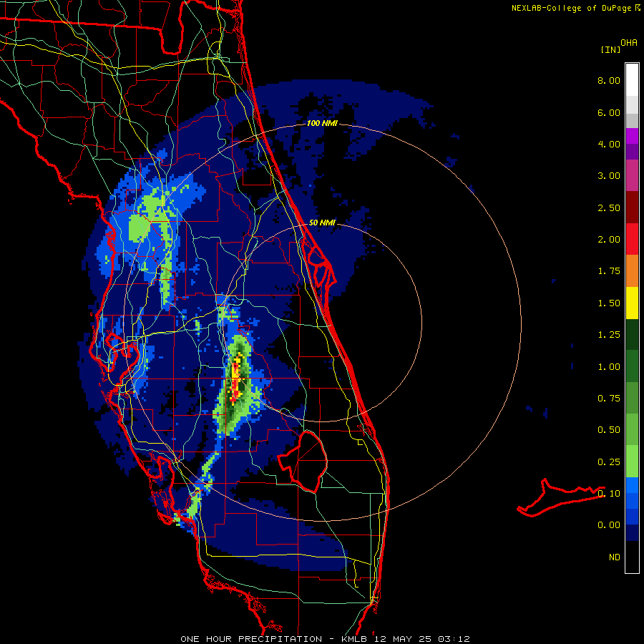Click the "0.10" legend value
Screen dimensions: 644x644
(x=609, y=494)
